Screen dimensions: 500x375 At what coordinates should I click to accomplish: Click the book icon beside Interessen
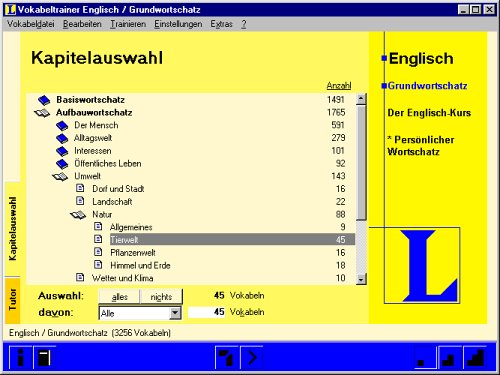[x=62, y=151]
